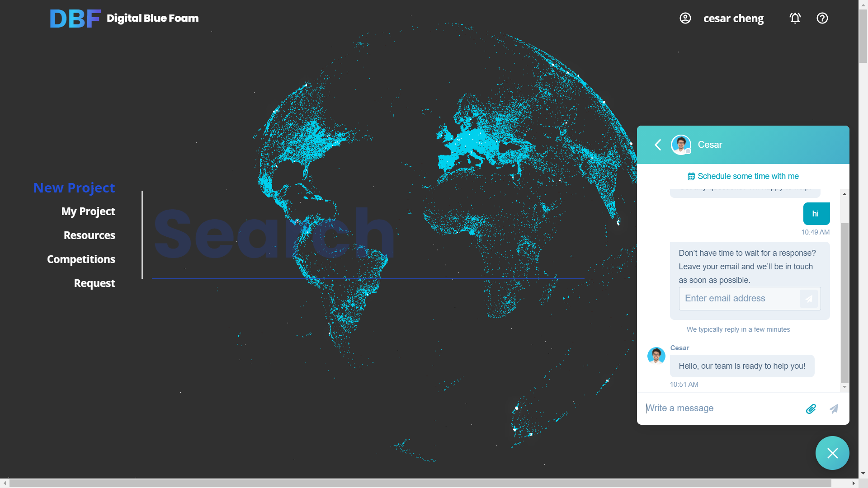Open the user account profile icon
The image size is (868, 488).
point(685,18)
